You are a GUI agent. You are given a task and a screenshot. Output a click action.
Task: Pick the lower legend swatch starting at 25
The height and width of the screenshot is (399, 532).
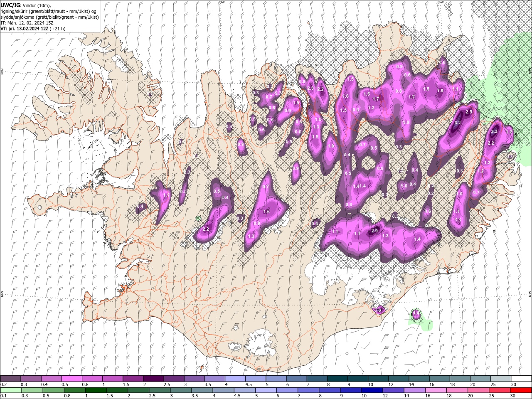[500, 390]
